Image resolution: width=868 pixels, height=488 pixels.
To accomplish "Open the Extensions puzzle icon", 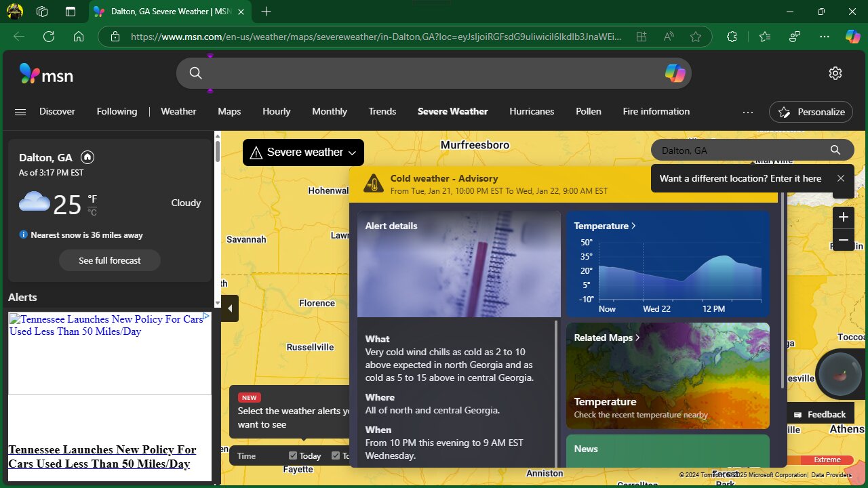I will [x=732, y=37].
